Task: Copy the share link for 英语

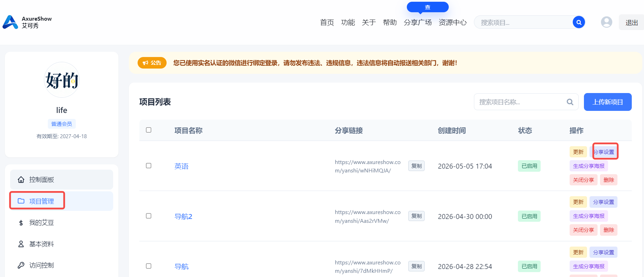Action: point(416,166)
